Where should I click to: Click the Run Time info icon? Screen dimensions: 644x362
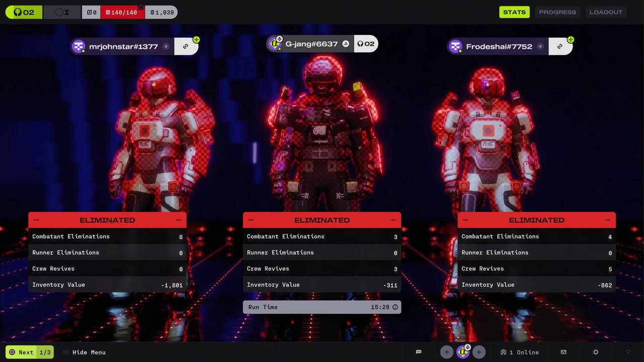point(395,307)
